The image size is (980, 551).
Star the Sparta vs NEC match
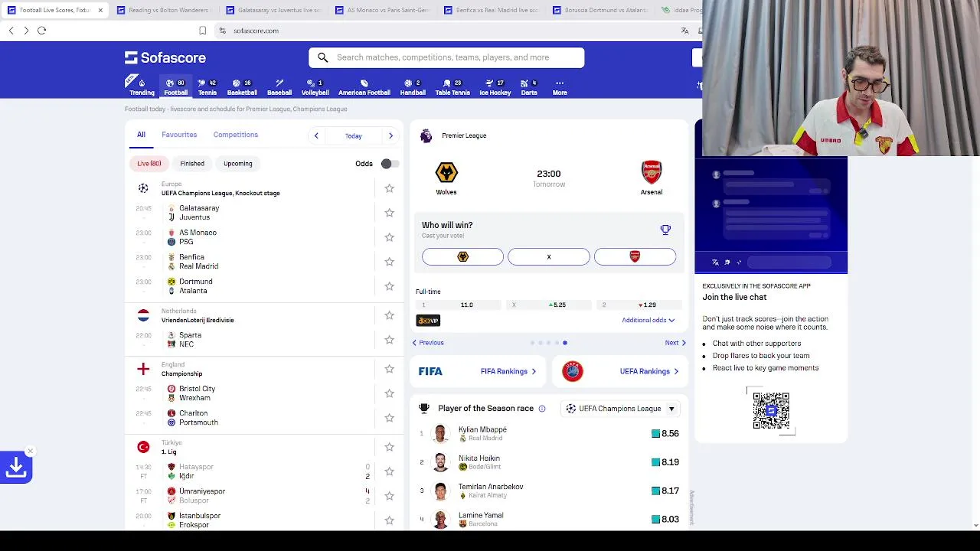pos(389,340)
